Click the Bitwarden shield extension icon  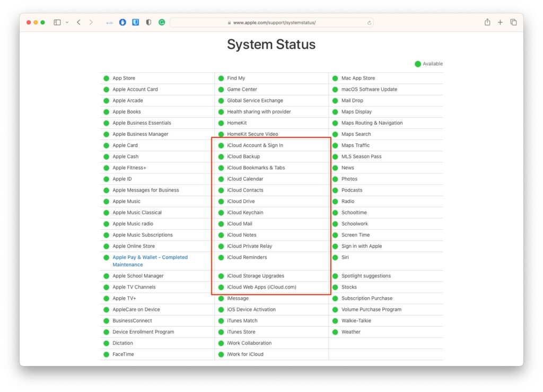point(136,22)
